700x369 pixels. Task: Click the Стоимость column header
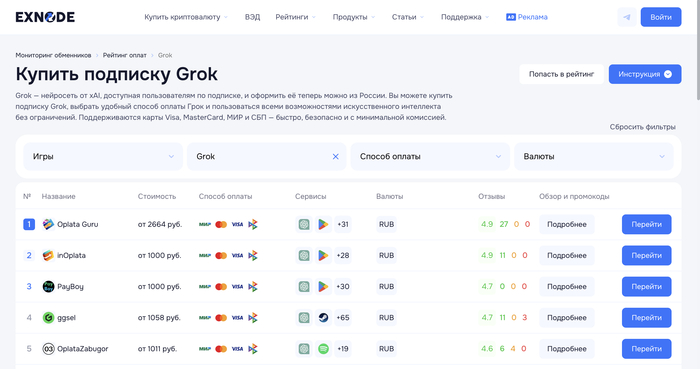click(x=157, y=196)
